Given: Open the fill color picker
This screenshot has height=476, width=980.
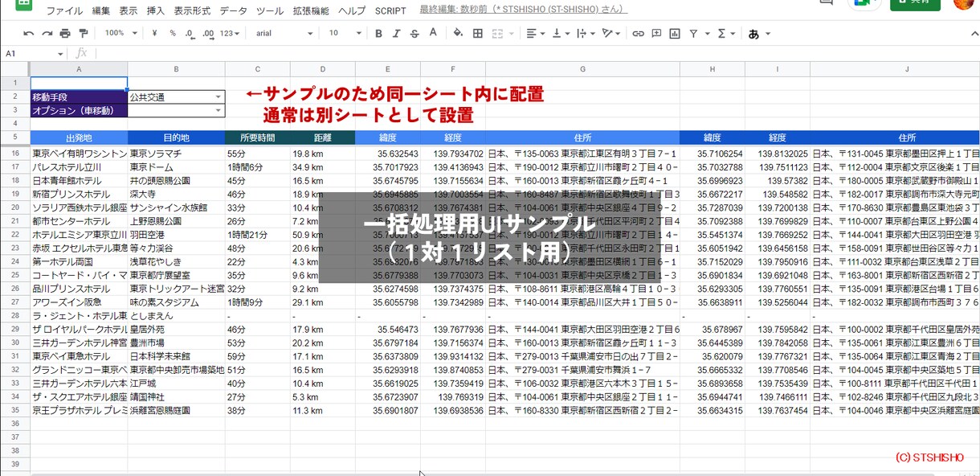Looking at the screenshot, I should coord(458,33).
